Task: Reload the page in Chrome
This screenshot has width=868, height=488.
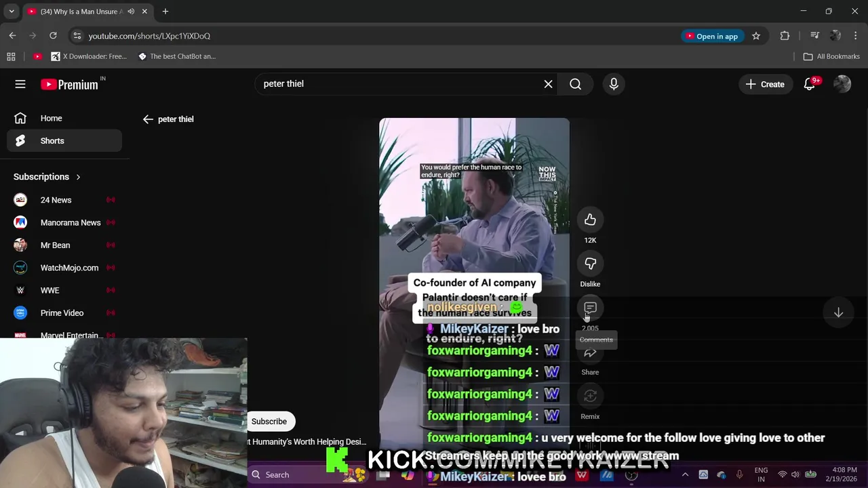Action: 53,36
